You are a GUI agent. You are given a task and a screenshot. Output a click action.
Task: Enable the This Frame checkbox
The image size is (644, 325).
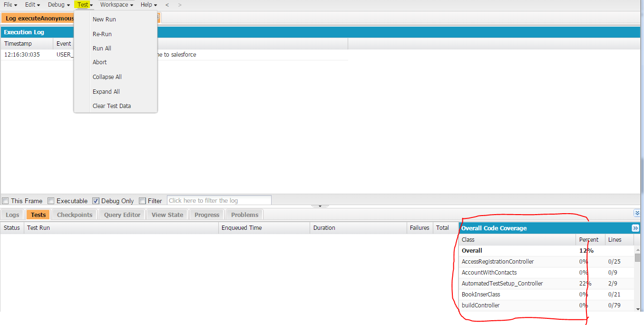(x=5, y=201)
